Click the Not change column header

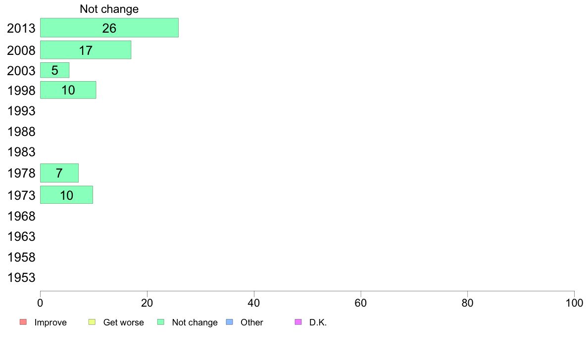pyautogui.click(x=109, y=9)
